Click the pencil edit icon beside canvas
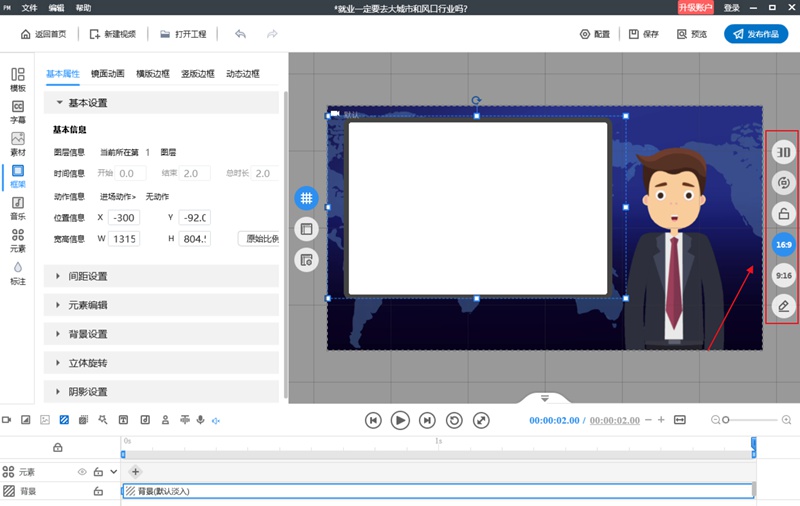The image size is (800, 506). point(783,306)
